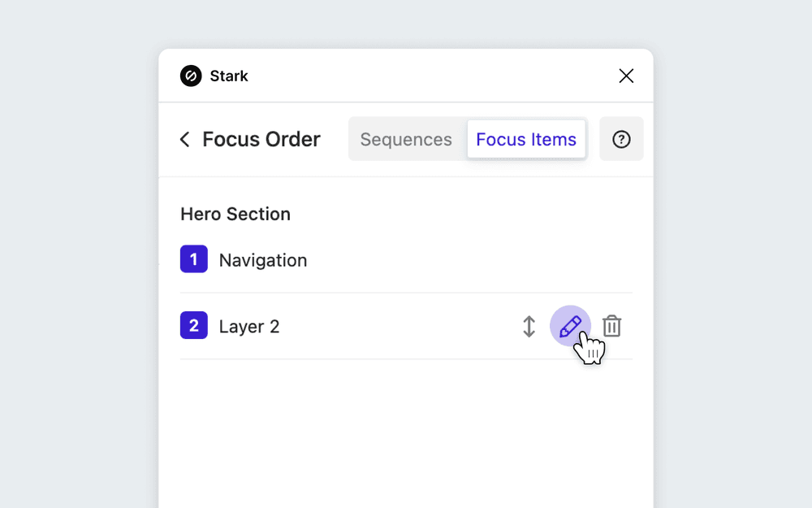Click the number 2 badge beside Layer 2
This screenshot has height=508, width=812.
pyautogui.click(x=193, y=325)
